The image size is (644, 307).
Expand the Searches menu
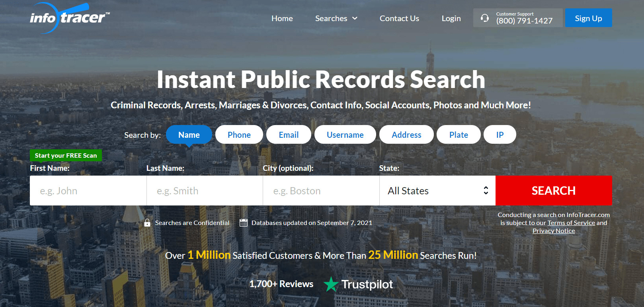(x=336, y=18)
